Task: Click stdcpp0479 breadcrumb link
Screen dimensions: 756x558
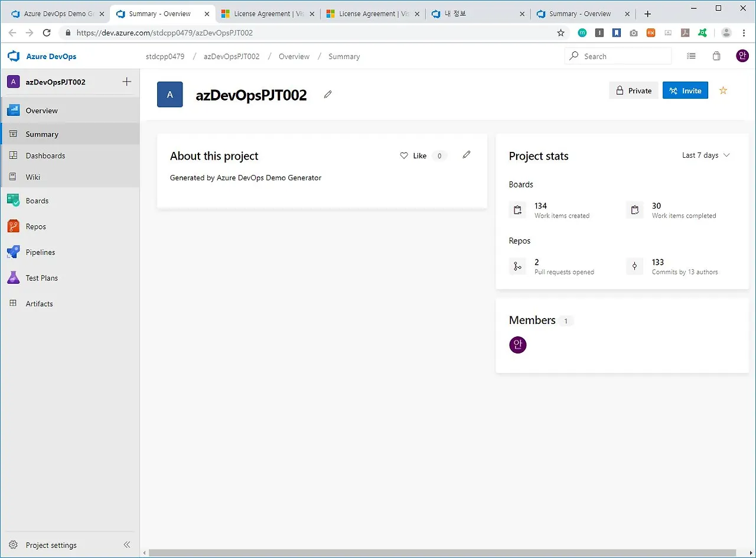Action: 165,56
